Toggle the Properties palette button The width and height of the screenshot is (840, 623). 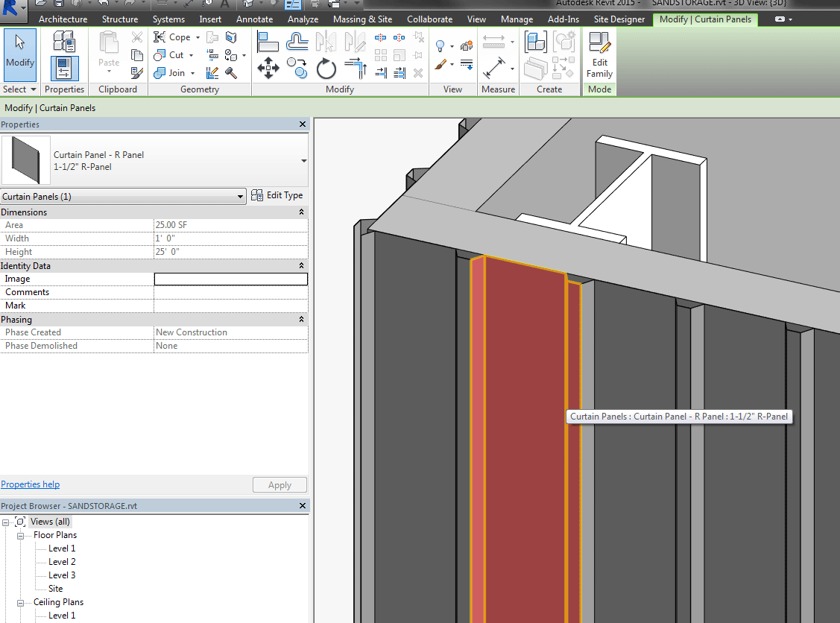coord(64,69)
